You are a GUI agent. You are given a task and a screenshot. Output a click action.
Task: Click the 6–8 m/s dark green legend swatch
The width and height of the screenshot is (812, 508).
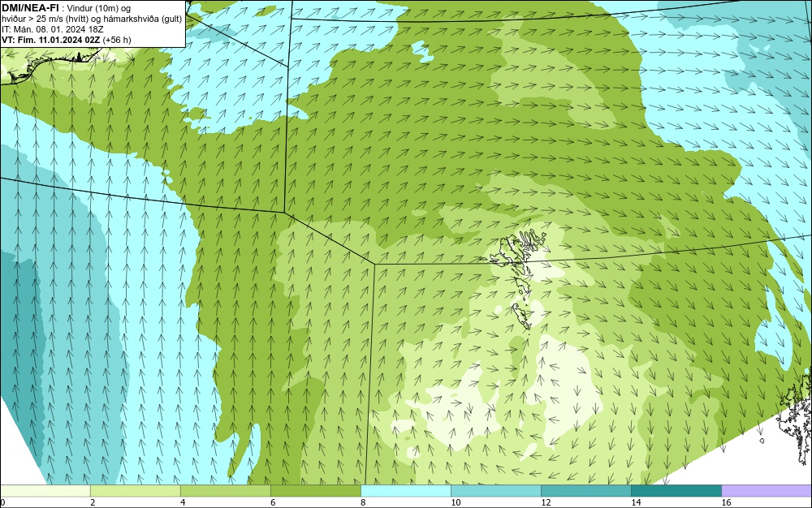click(x=316, y=490)
